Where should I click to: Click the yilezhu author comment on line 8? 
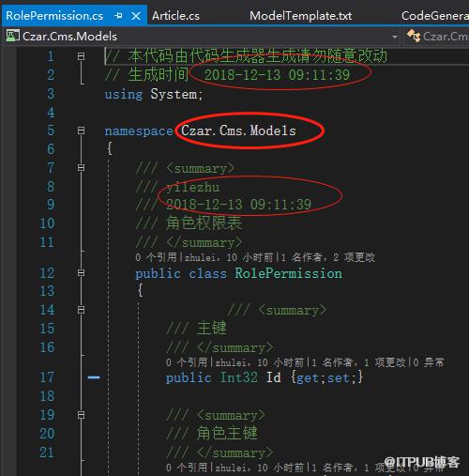click(x=192, y=187)
